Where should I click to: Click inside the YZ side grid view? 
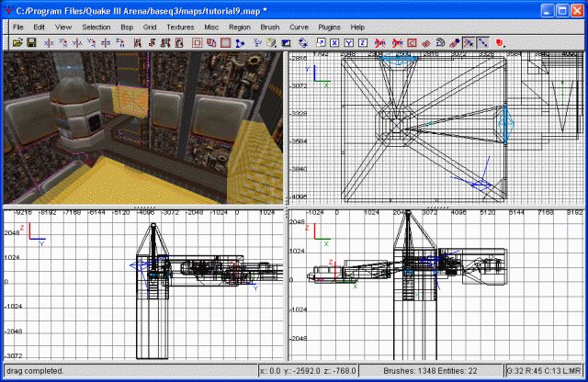click(x=143, y=285)
